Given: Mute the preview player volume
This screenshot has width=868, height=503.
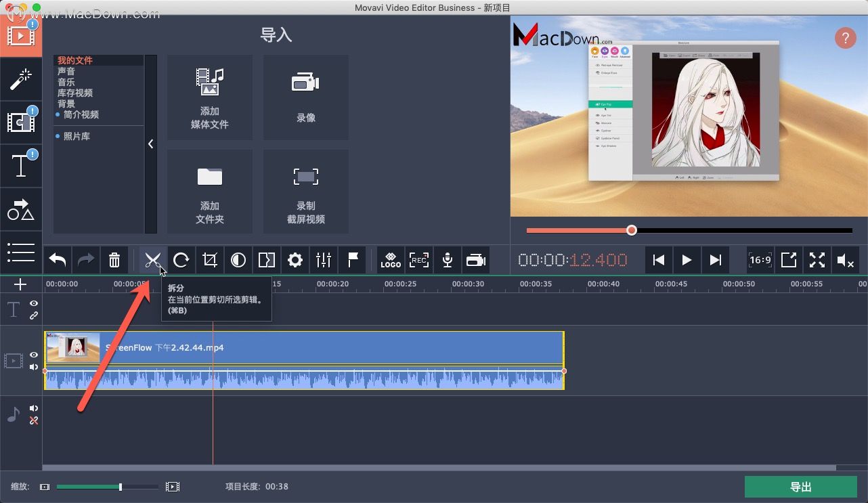Looking at the screenshot, I should [846, 260].
